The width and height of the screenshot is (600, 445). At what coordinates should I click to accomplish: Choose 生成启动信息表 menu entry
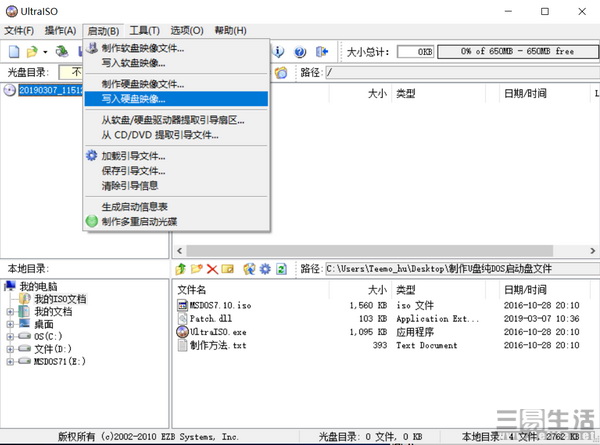(176, 207)
